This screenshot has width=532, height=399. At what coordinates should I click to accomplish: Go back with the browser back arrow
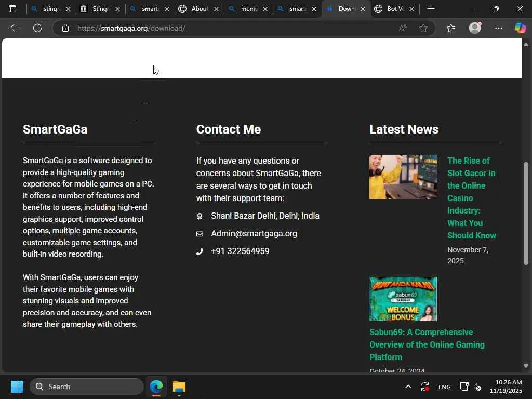click(14, 28)
